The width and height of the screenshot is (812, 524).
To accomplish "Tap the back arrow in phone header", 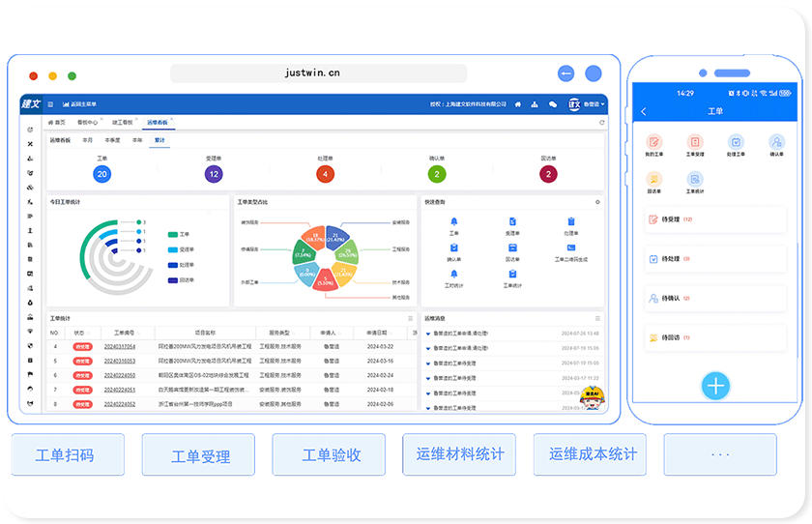I will pyautogui.click(x=644, y=112).
